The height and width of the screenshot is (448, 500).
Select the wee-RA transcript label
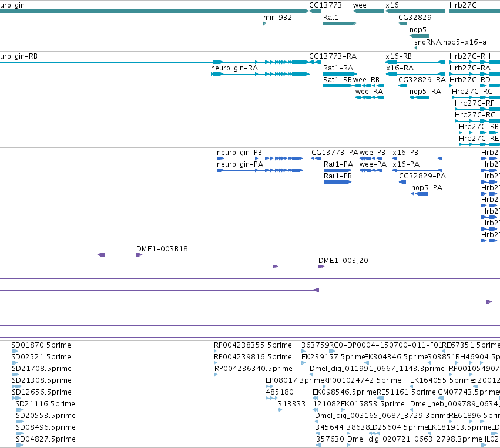coord(369,92)
